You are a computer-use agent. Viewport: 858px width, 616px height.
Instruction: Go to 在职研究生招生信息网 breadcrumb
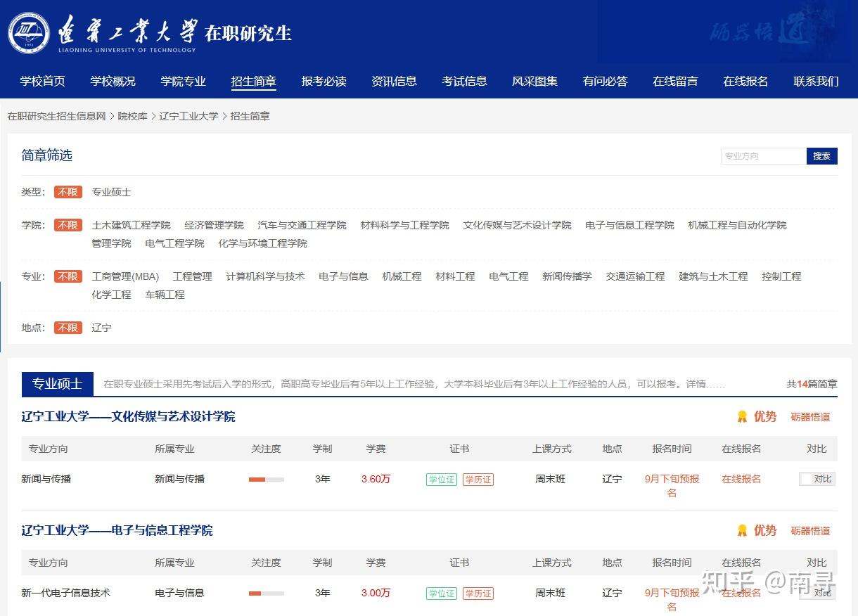[x=56, y=116]
